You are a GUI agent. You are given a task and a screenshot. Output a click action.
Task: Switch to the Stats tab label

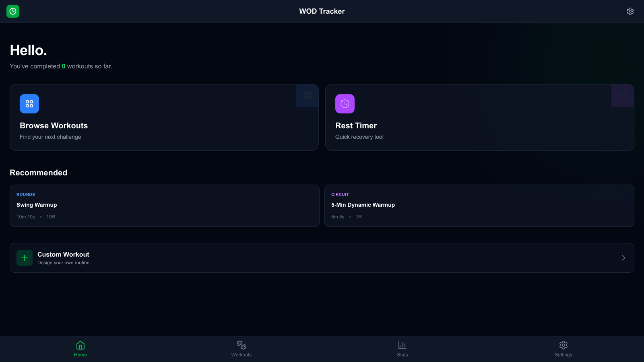click(402, 355)
